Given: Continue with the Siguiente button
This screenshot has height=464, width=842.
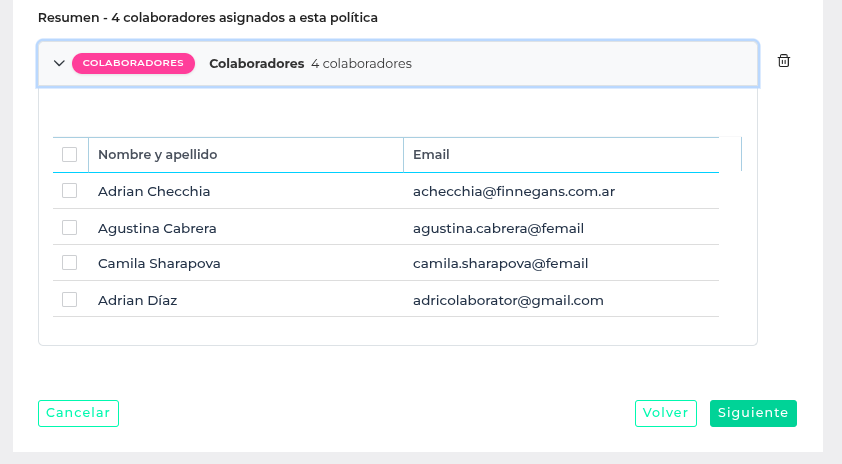Looking at the screenshot, I should [753, 413].
